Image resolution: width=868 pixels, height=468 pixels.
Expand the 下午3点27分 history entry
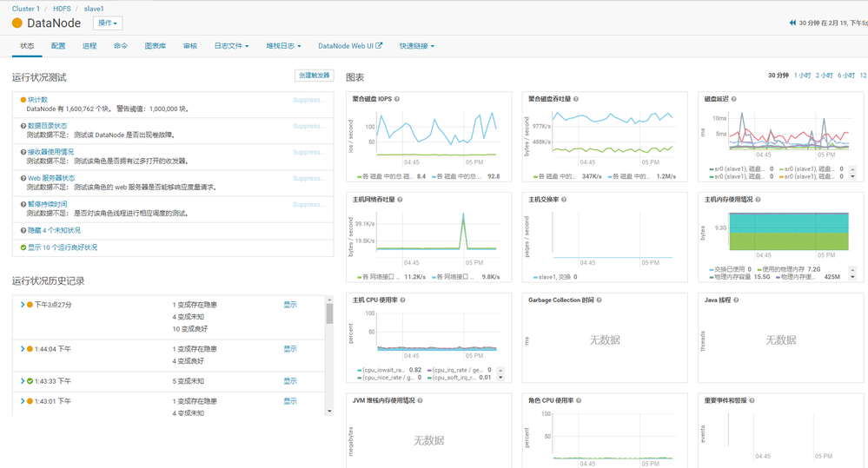[23, 305]
